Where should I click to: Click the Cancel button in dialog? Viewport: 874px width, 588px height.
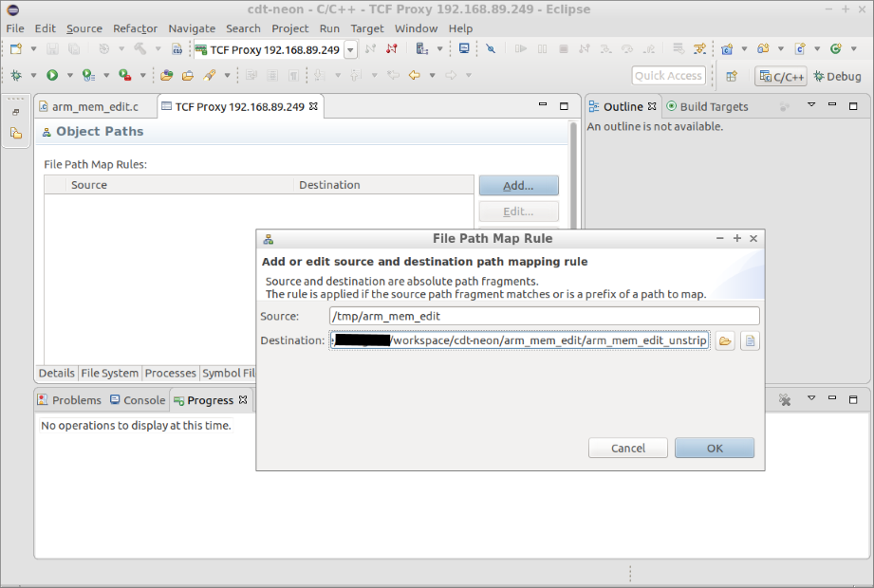coord(627,449)
